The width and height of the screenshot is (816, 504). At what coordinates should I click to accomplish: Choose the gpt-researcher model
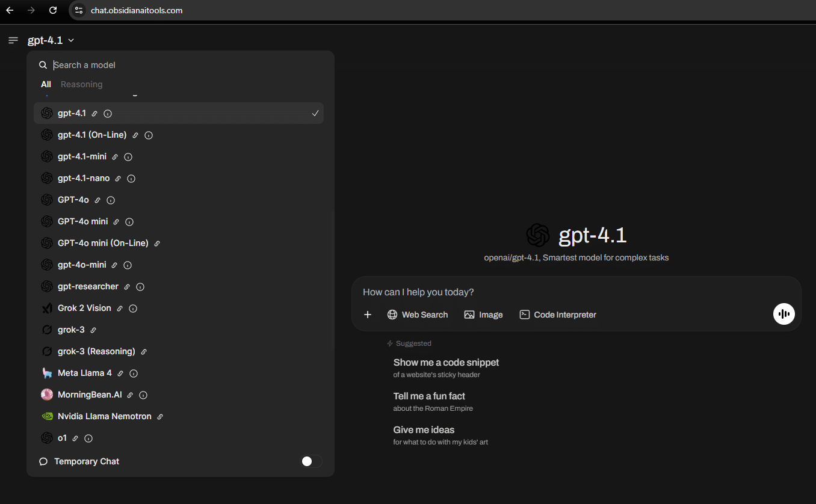(179, 286)
